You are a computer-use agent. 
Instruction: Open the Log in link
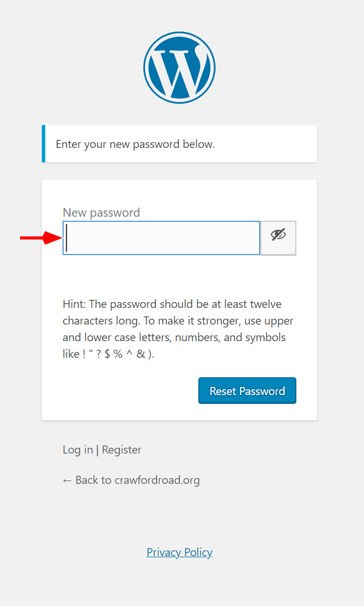(77, 449)
